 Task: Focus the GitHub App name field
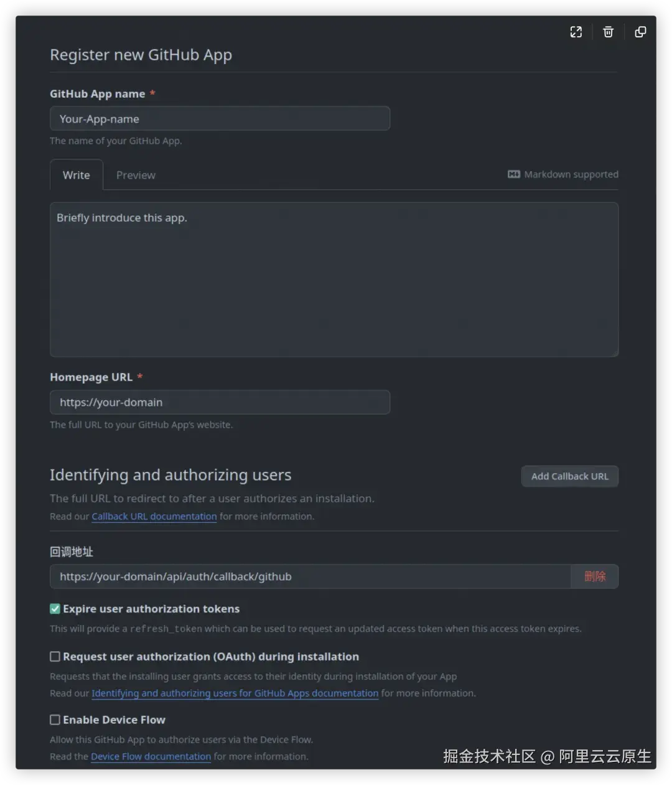[x=220, y=119]
